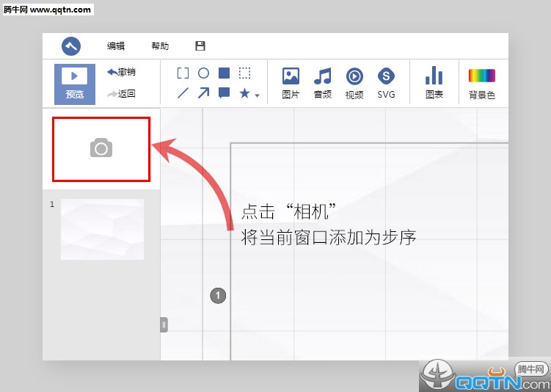Select the speech bubble shape tool
The image size is (551, 392).
[x=225, y=93]
